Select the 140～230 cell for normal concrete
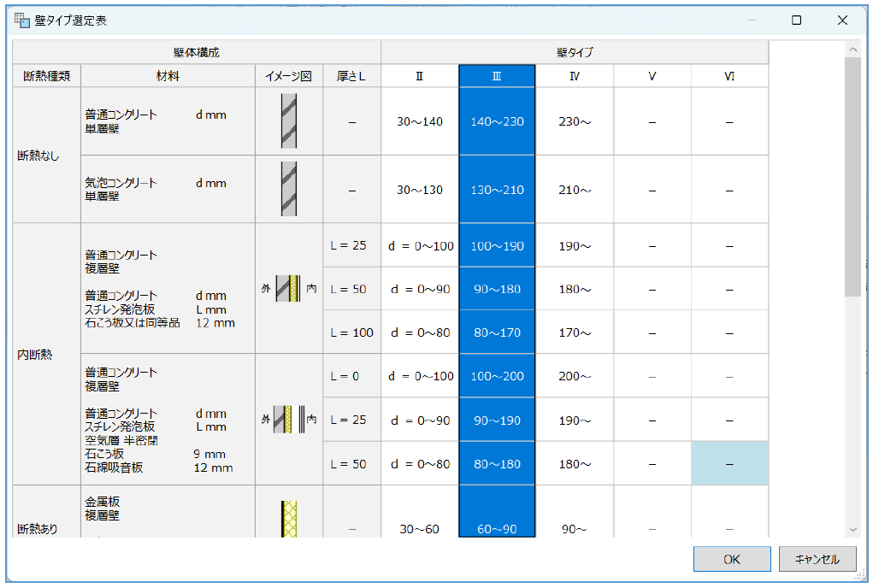The height and width of the screenshot is (588, 873). click(x=497, y=121)
